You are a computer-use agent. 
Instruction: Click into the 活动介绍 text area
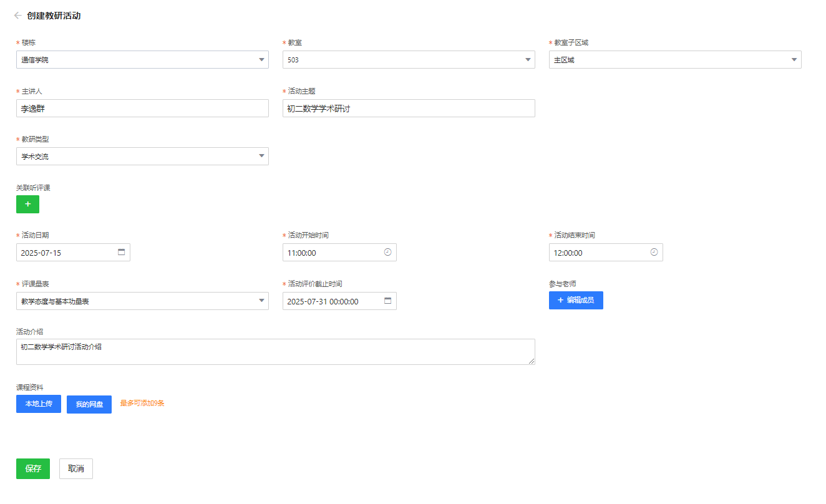click(x=275, y=352)
